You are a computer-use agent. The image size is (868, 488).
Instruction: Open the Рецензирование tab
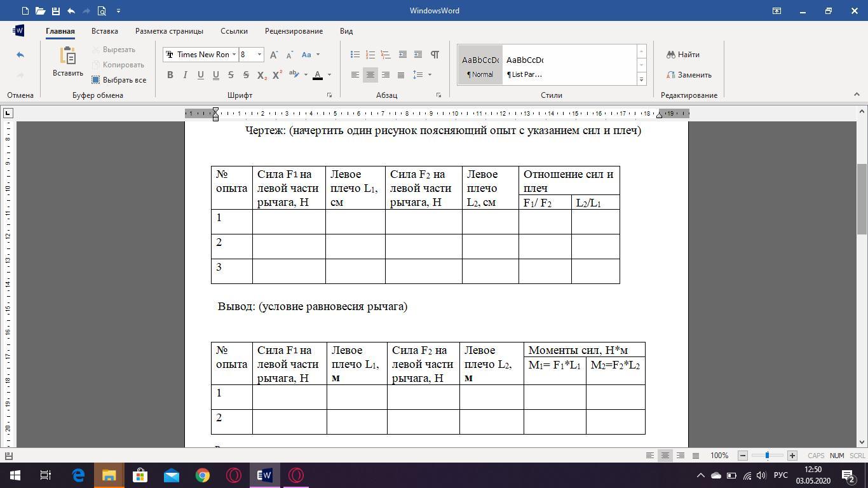tap(294, 31)
